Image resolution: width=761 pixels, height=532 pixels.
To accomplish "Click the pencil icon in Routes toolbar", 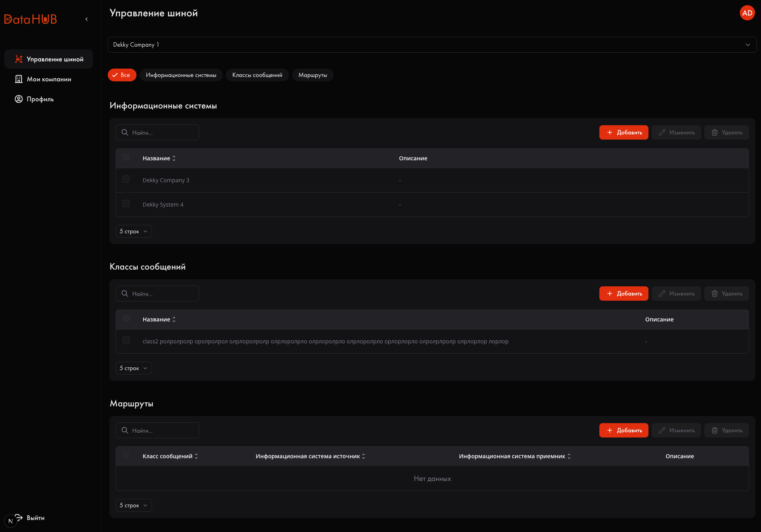I will pos(662,430).
